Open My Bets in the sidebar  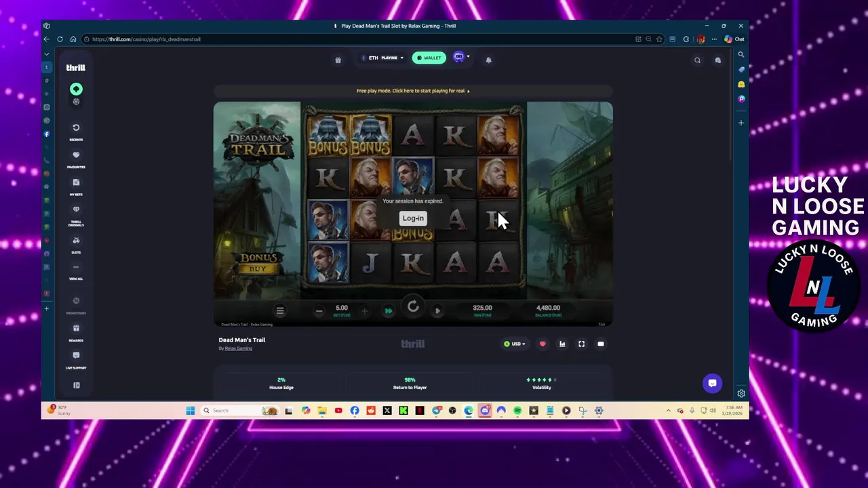(x=76, y=186)
